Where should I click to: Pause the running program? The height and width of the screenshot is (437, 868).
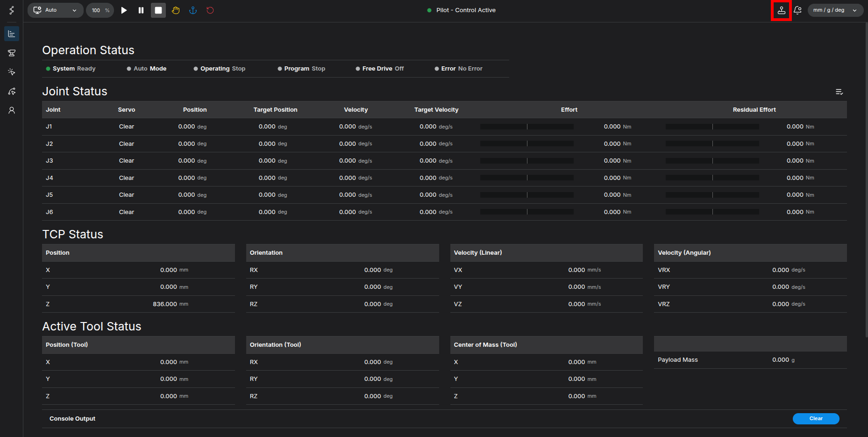(x=141, y=10)
